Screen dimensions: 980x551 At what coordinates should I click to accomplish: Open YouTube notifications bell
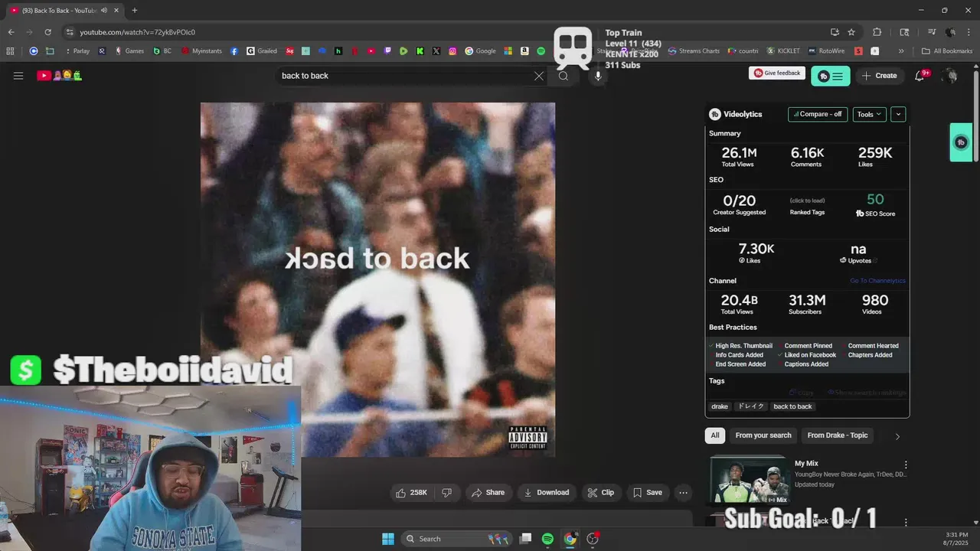(x=920, y=76)
